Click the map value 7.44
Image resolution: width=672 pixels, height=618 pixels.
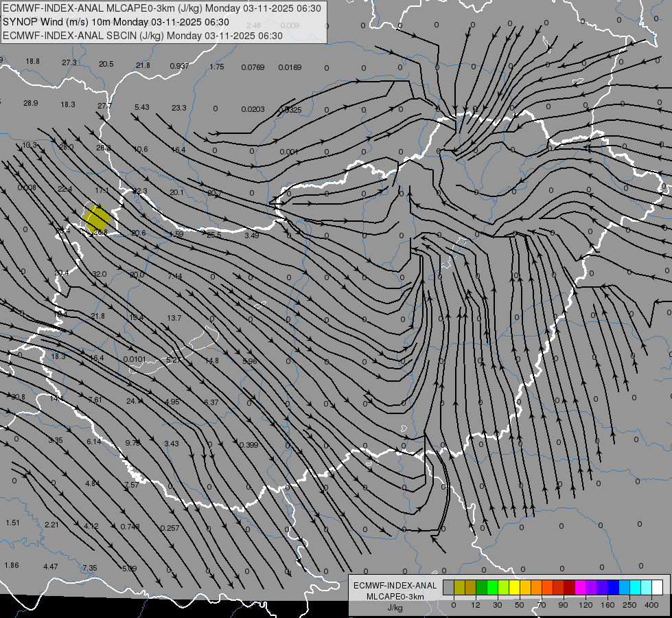(x=175, y=277)
